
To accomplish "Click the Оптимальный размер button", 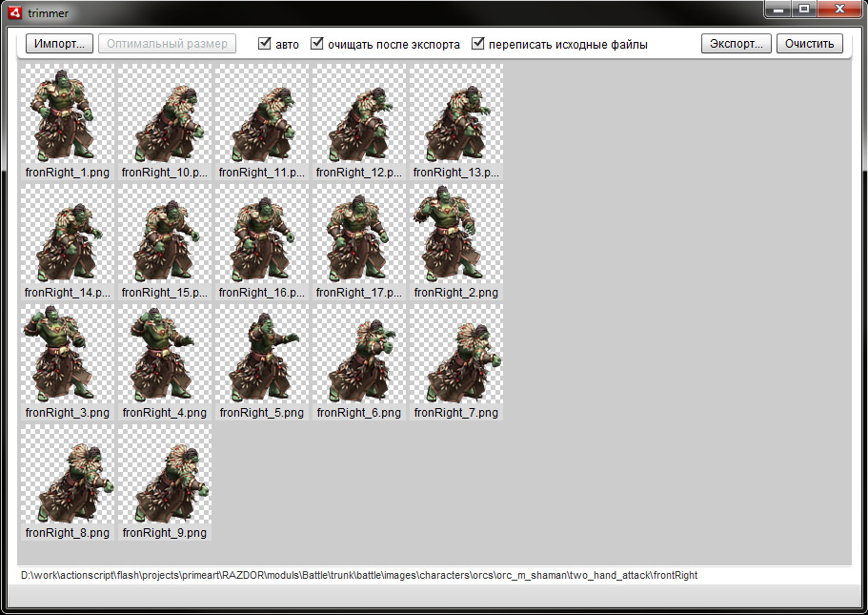I will [x=167, y=44].
